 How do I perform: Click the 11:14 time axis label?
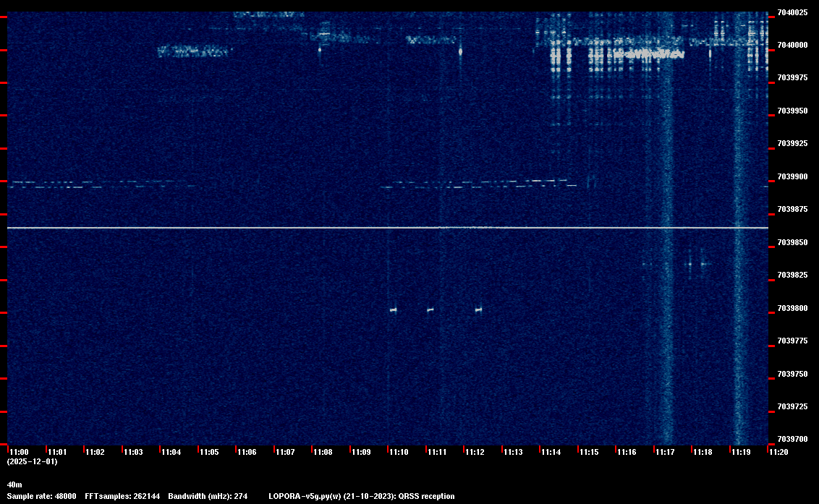(x=551, y=452)
